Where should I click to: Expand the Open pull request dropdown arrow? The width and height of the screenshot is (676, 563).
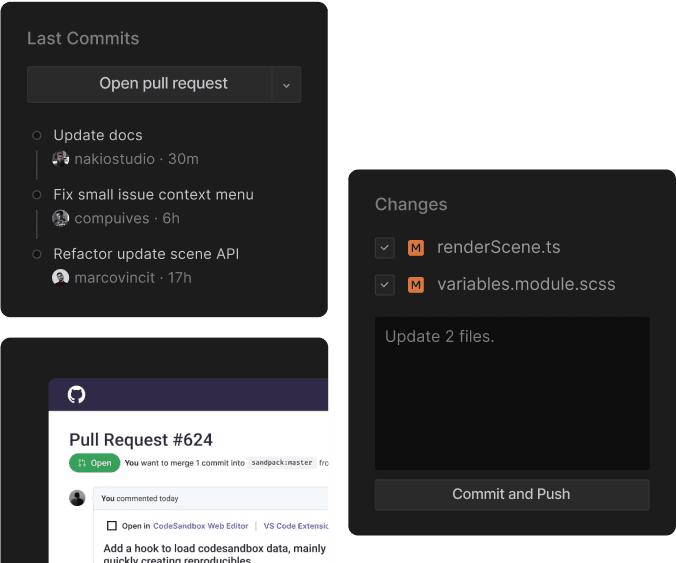[286, 85]
